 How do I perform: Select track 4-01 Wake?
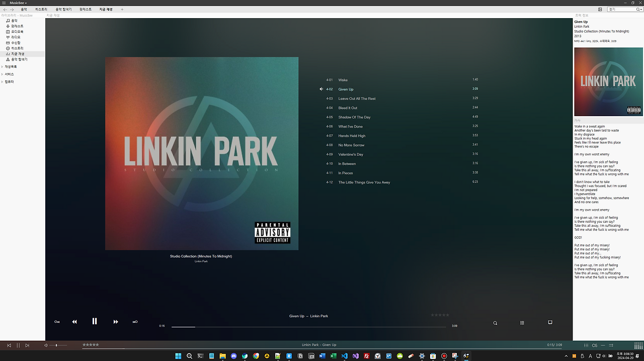(401, 80)
